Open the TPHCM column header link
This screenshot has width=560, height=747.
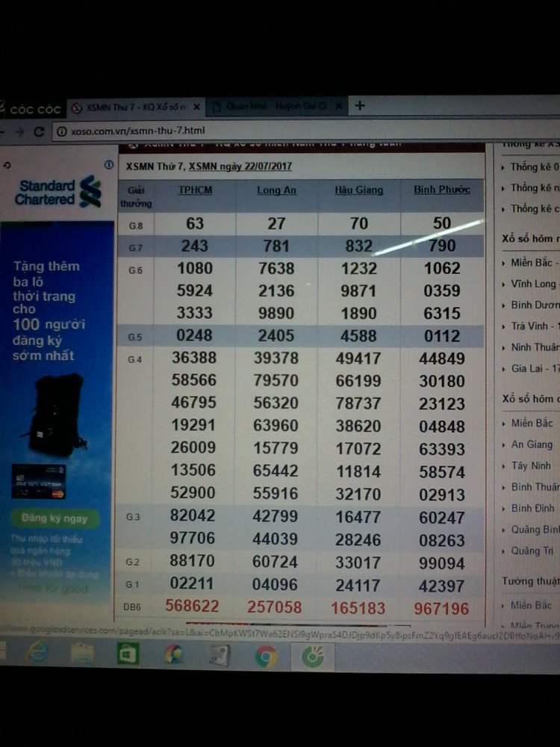coord(195,190)
